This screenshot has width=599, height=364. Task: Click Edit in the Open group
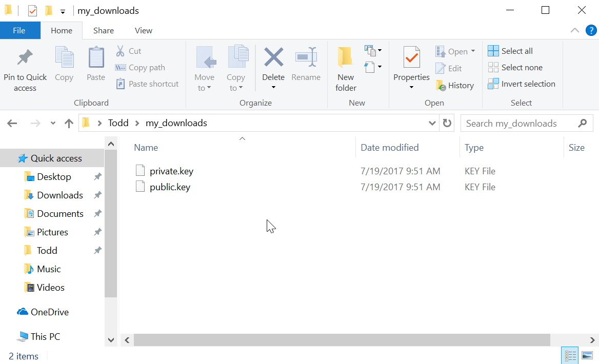click(449, 68)
